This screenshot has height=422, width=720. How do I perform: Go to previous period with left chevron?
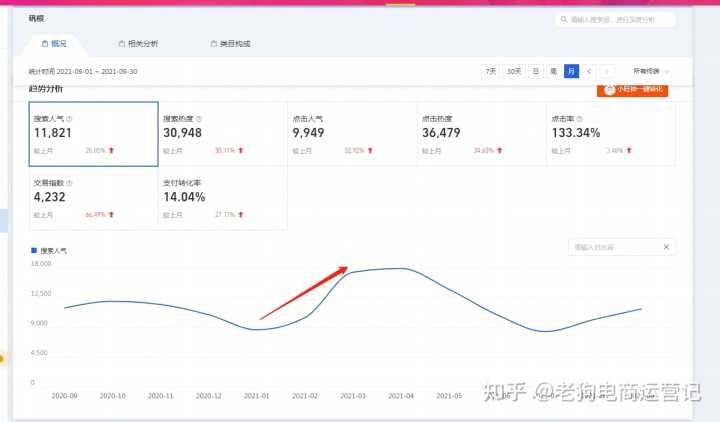point(589,71)
